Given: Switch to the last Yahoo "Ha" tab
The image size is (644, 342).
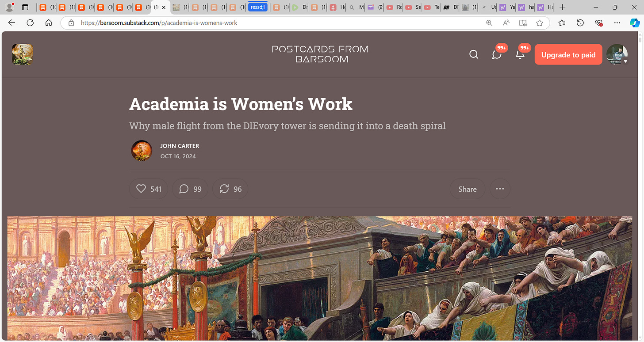Looking at the screenshot, I should [545, 8].
